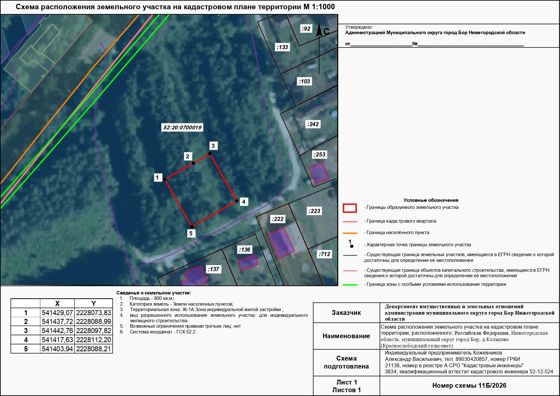
Task: Click parcel label :712
Action: [x=324, y=254]
